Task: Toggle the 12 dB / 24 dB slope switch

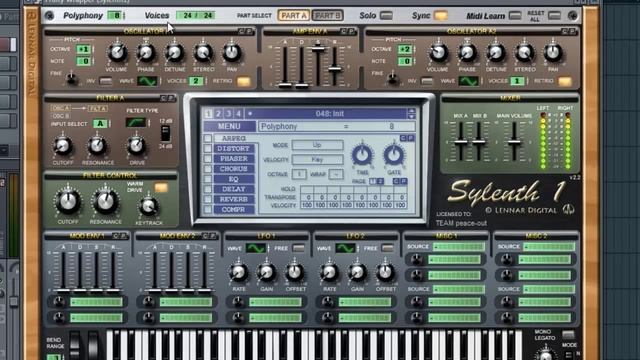Action: [165, 133]
